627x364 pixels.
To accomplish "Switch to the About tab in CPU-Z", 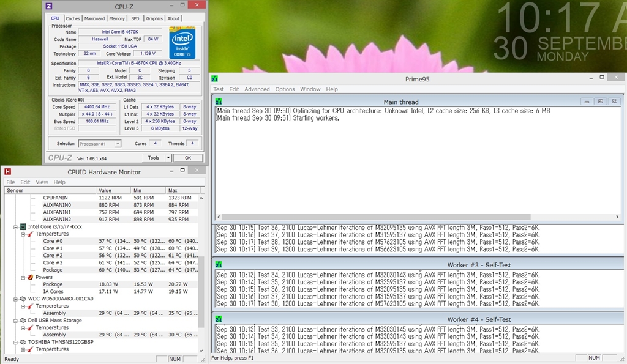I will point(173,18).
